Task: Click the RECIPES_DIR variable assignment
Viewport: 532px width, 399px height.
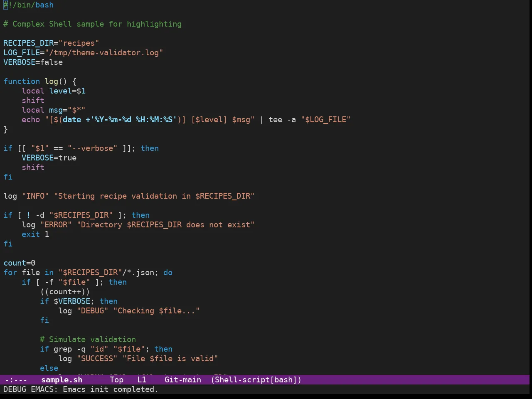Action: coord(51,43)
